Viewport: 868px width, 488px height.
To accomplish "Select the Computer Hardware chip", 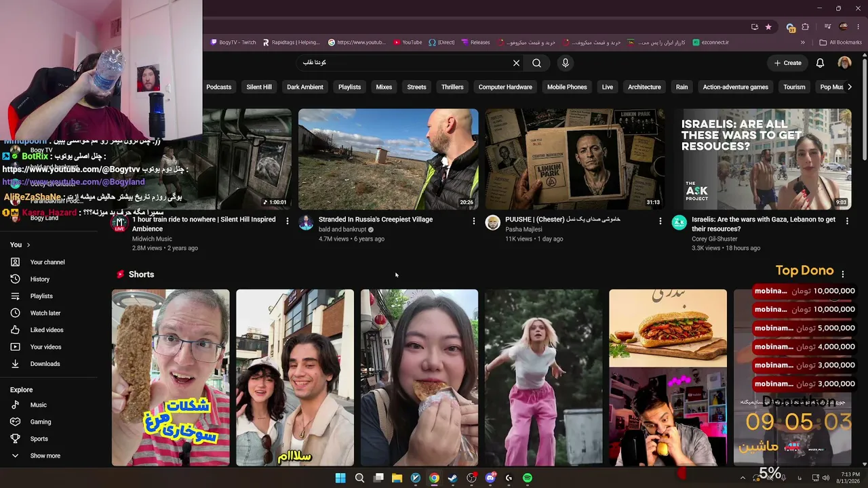I will click(x=505, y=87).
